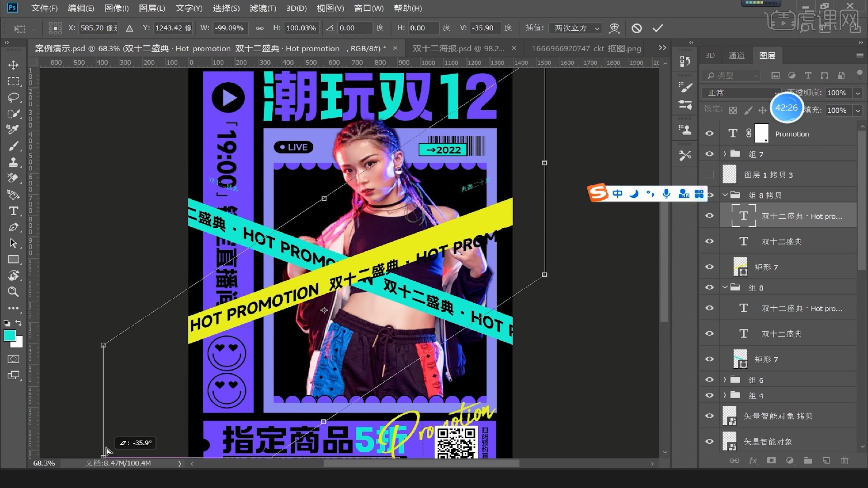Viewport: 868px width, 488px height.
Task: Hide 矩形 7 layer in 组 8 拷贝
Action: pos(709,267)
